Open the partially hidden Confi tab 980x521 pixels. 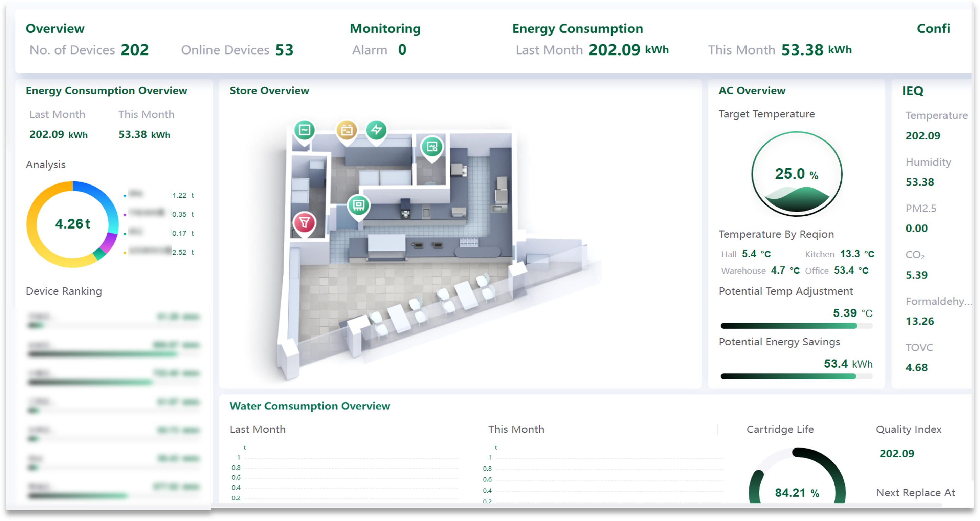933,28
